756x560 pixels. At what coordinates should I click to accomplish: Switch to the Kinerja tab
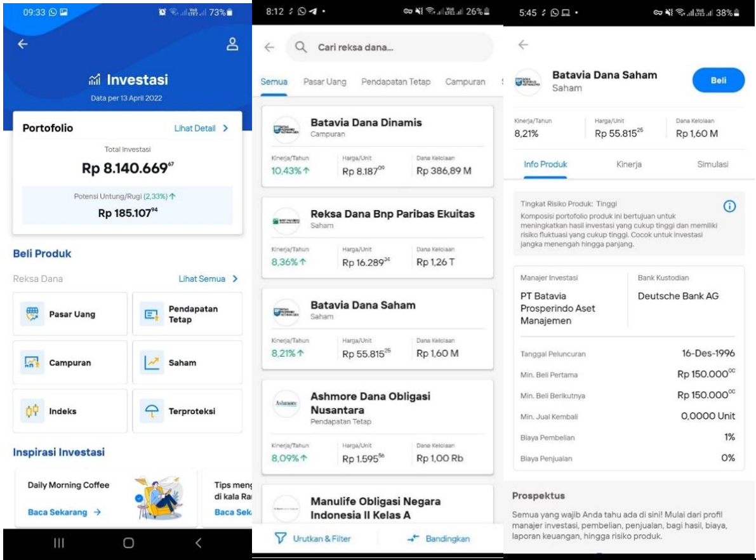click(x=628, y=164)
